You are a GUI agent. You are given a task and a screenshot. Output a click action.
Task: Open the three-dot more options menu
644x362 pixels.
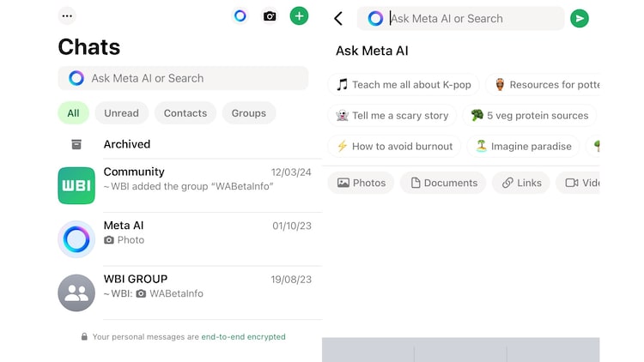pyautogui.click(x=67, y=15)
